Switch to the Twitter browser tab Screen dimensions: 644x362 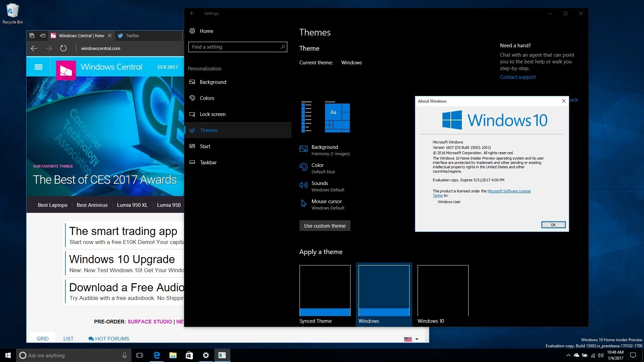132,36
